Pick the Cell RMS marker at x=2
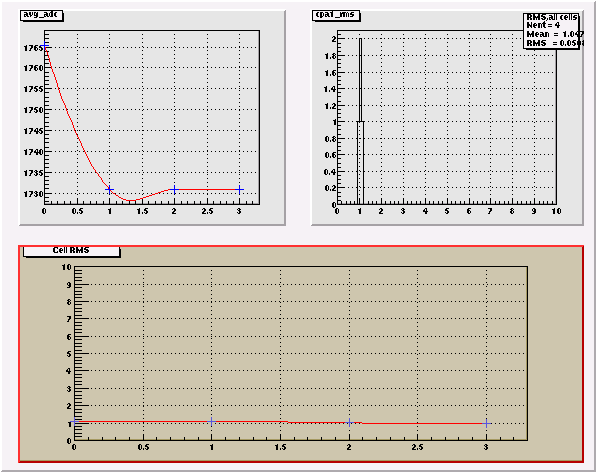This screenshot has height=472, width=596. tap(349, 422)
